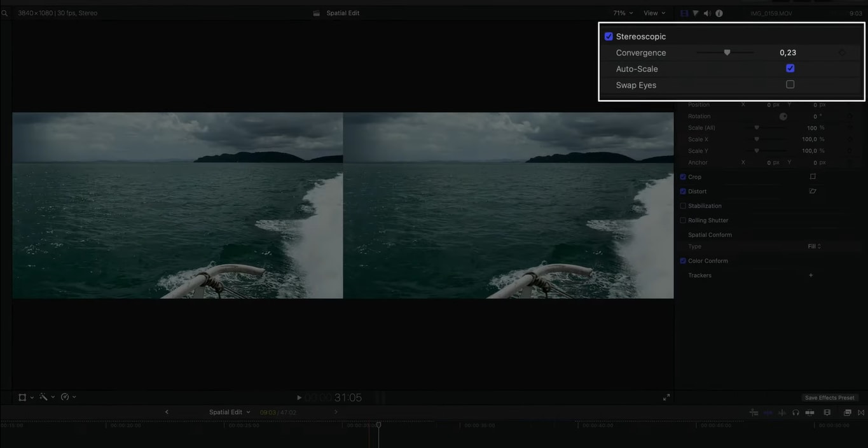Image resolution: width=868 pixels, height=448 pixels.
Task: Click the timeline playhead marker
Action: tap(378, 424)
